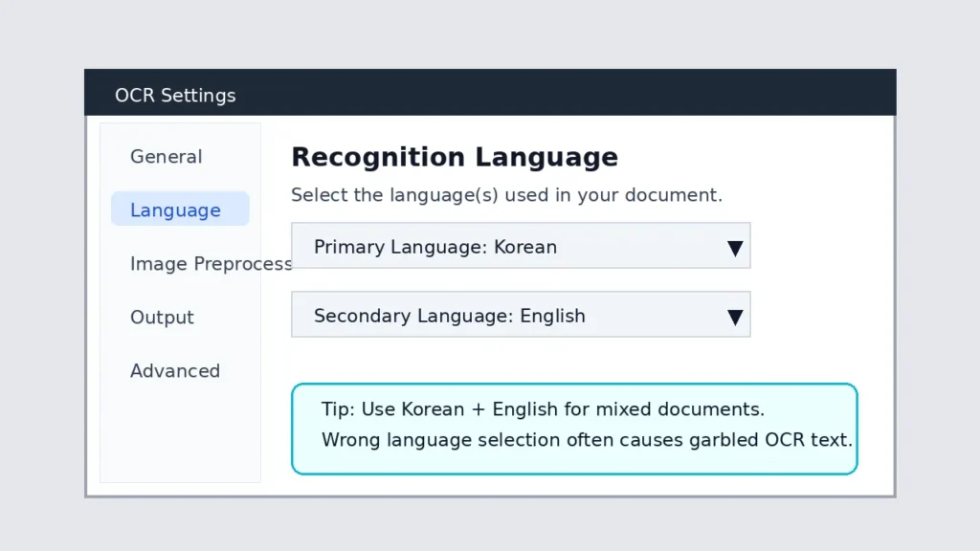This screenshot has width=980, height=551.
Task: Click the Secondary Language dropdown arrow
Action: coord(735,316)
